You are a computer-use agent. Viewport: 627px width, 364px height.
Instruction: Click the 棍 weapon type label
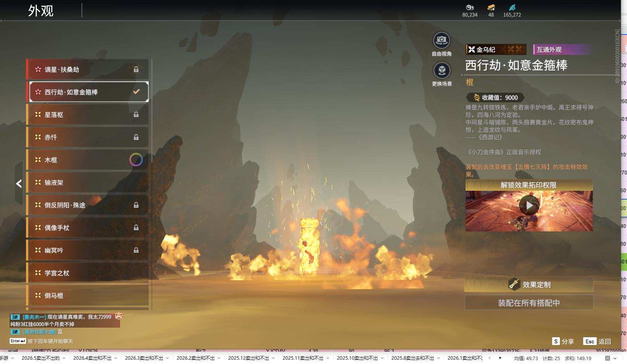point(469,82)
